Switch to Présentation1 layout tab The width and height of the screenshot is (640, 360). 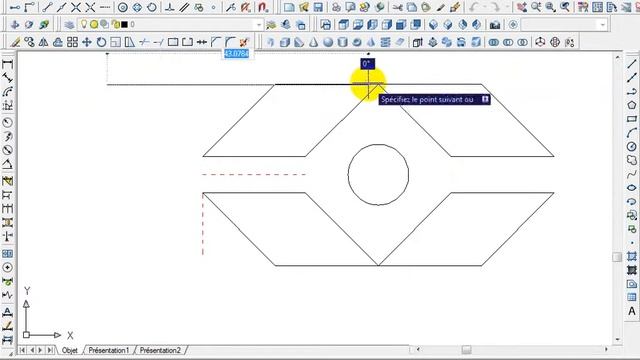tap(109, 350)
